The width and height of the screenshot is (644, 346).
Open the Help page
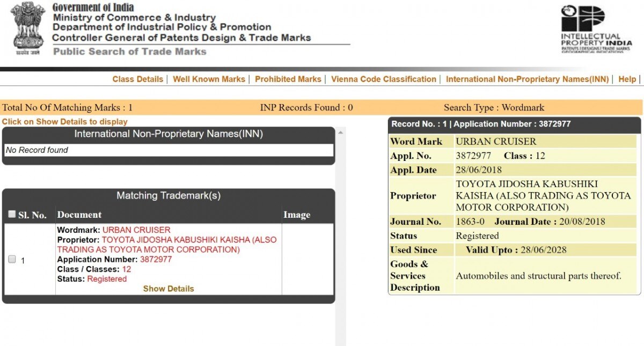tap(627, 79)
